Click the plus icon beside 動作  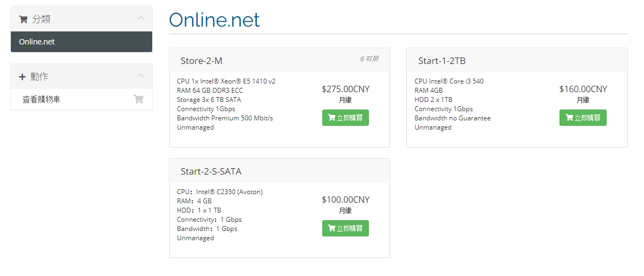coord(22,77)
